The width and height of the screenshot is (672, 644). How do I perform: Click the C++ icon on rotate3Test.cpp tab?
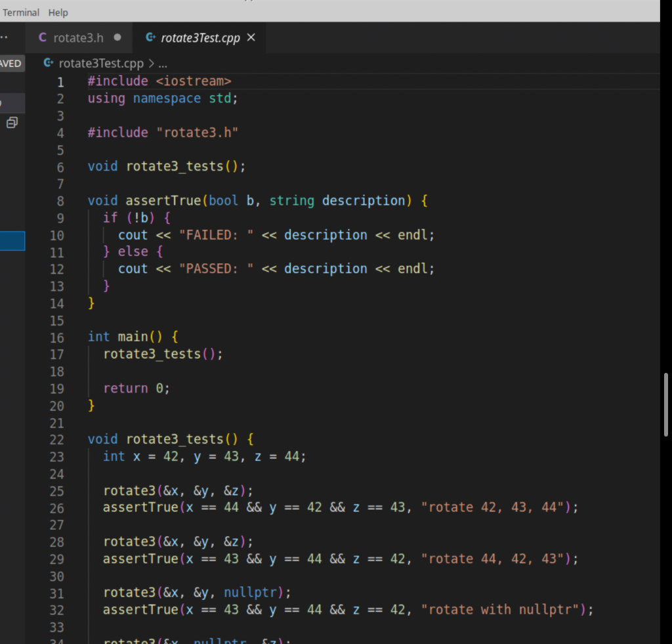coord(150,38)
